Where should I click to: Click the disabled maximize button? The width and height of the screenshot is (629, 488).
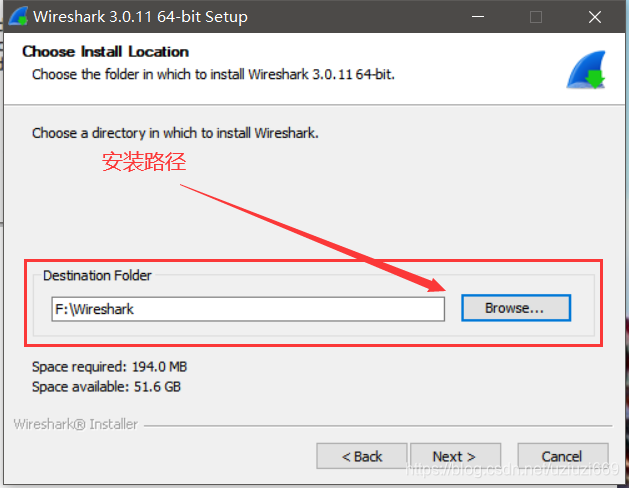click(x=536, y=17)
